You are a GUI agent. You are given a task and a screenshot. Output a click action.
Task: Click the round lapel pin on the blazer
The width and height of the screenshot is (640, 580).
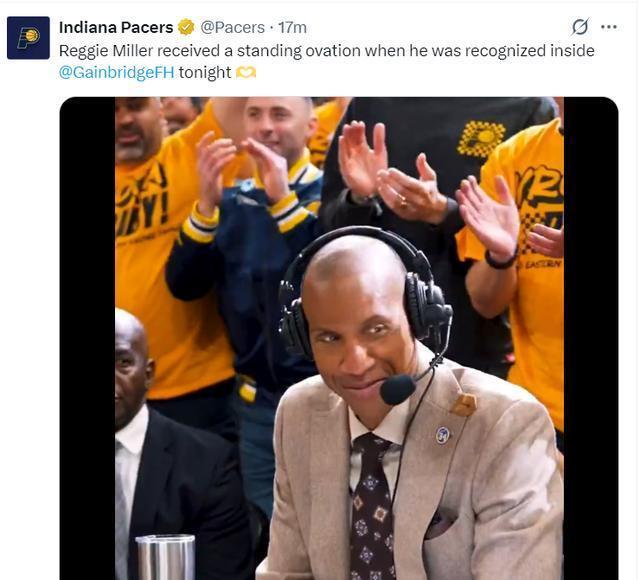pyautogui.click(x=442, y=435)
